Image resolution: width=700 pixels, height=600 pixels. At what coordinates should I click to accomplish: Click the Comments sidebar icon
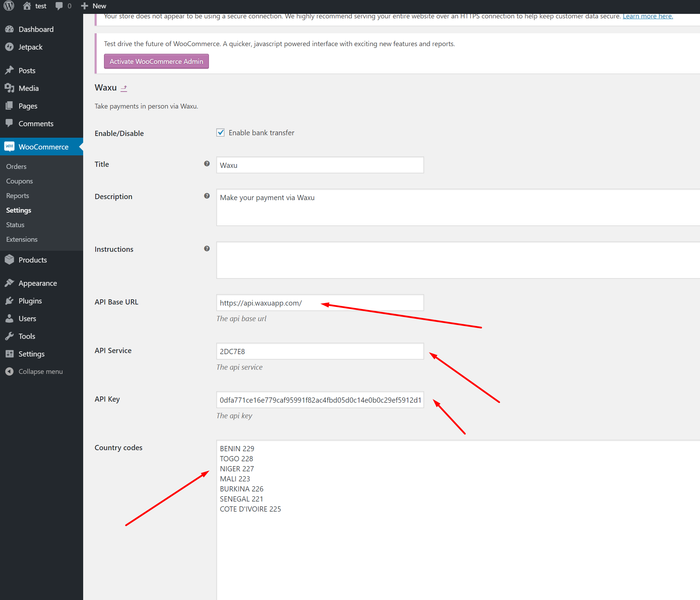(x=9, y=123)
